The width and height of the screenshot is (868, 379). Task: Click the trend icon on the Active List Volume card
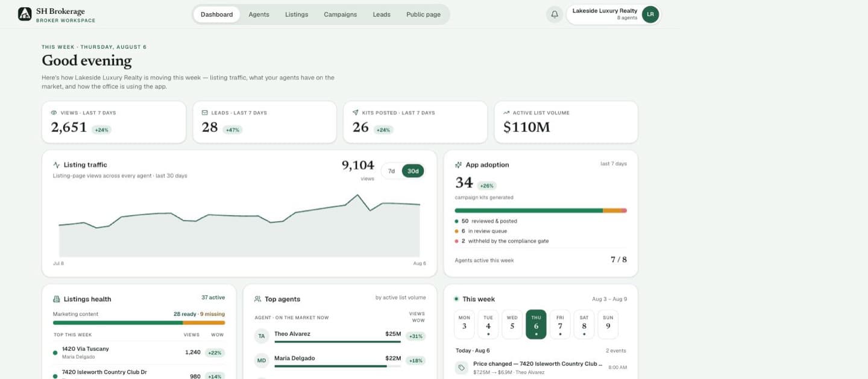(x=506, y=113)
